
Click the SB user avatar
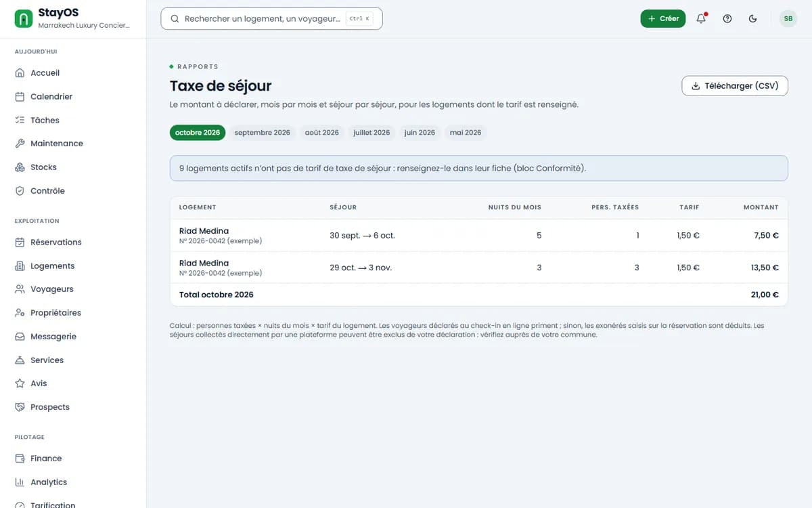(x=788, y=19)
